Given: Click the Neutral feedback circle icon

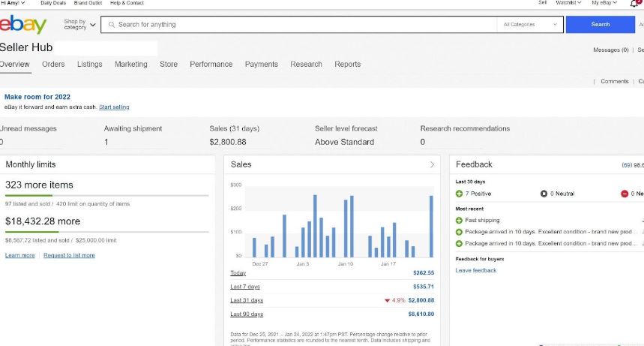Looking at the screenshot, I should point(544,194).
